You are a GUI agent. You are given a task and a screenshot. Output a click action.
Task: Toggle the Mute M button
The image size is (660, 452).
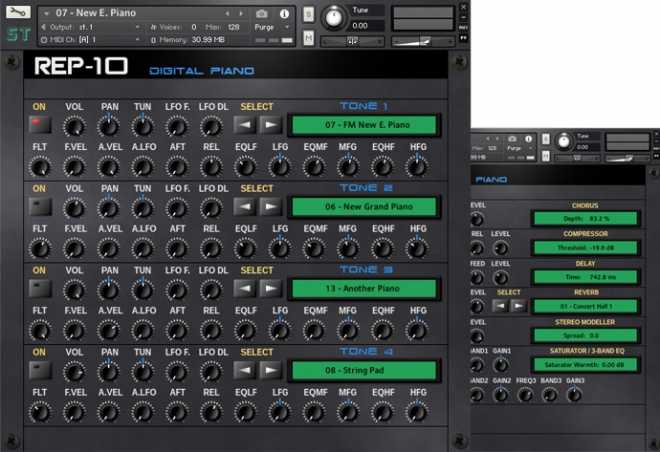[309, 37]
